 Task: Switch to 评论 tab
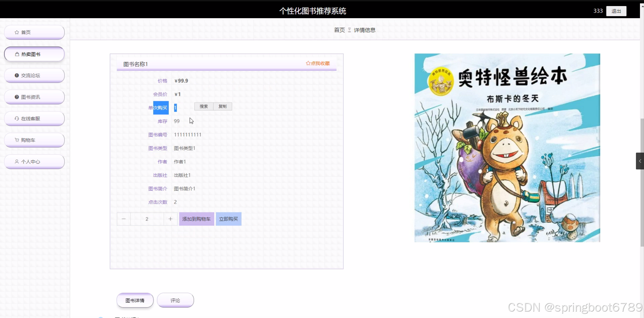point(175,300)
